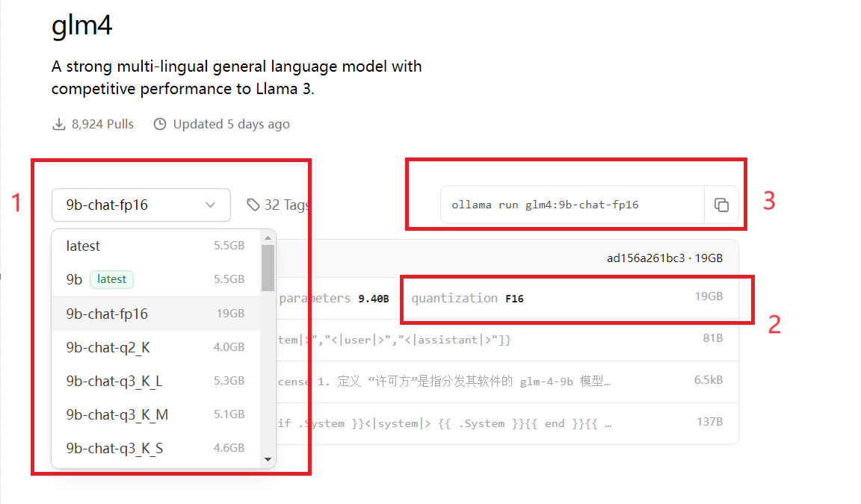Click the ollama run glm4:9b-chat-fp16 command field
Viewport: 861px width, 504px height.
(x=573, y=205)
